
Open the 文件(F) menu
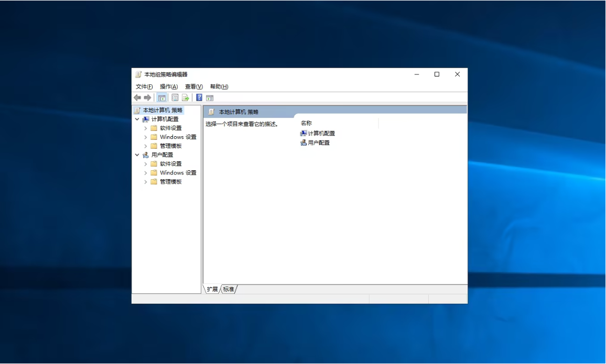(144, 86)
